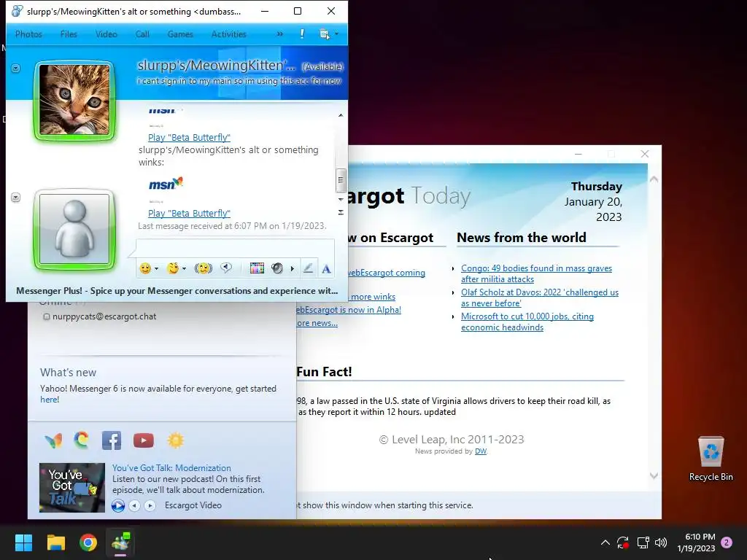Screen dimensions: 747x560
Task: Open the emoticon picker smiley icon
Action: [145, 268]
